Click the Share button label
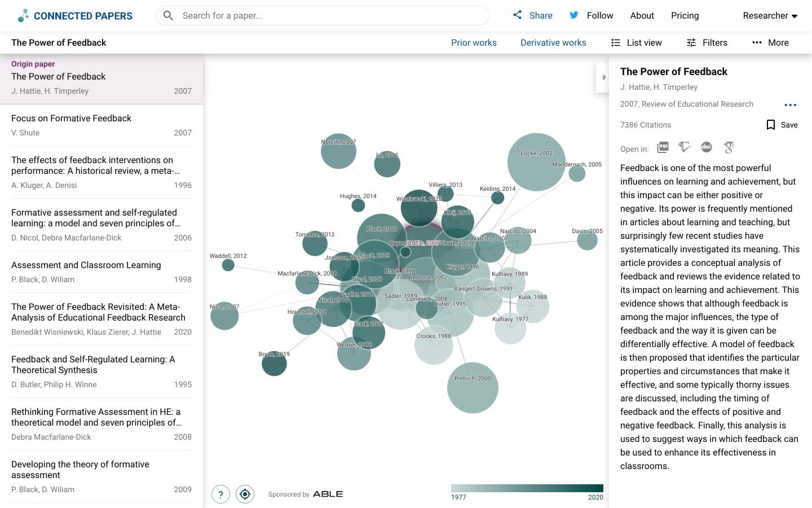 (x=541, y=16)
